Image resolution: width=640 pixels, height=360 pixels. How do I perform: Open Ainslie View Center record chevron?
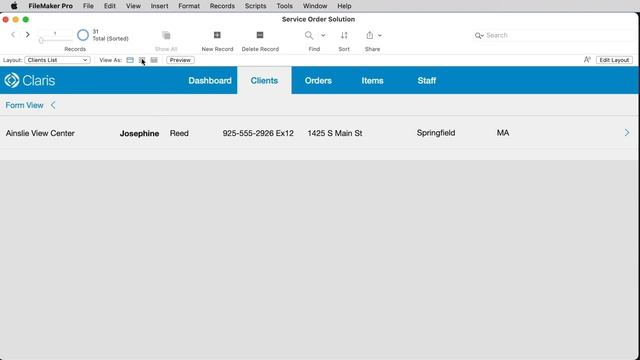(627, 133)
